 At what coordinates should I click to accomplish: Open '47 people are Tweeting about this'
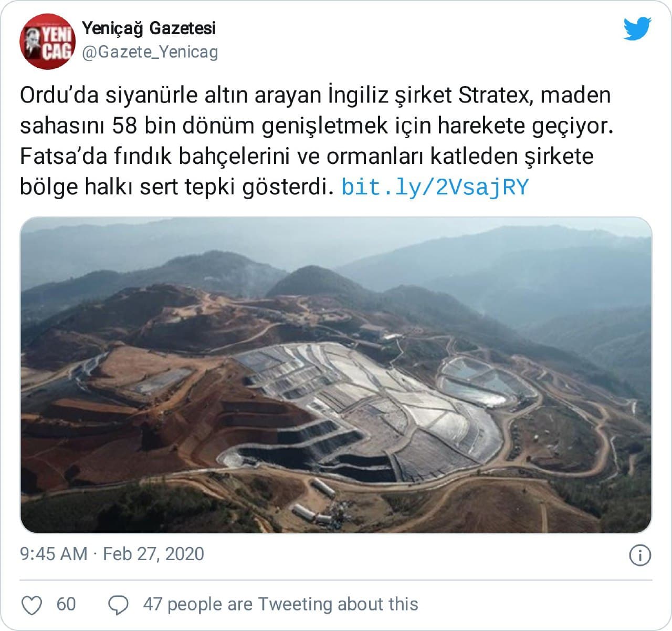(x=280, y=604)
